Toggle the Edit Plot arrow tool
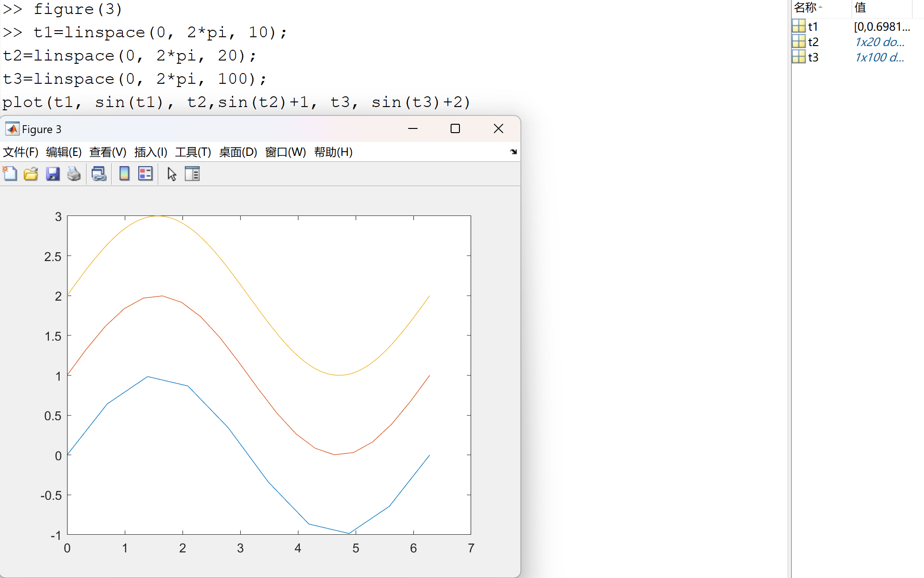 172,174
